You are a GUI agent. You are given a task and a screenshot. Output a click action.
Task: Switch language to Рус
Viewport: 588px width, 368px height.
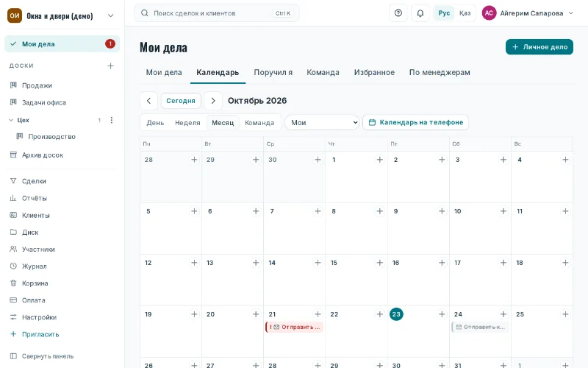pos(444,13)
